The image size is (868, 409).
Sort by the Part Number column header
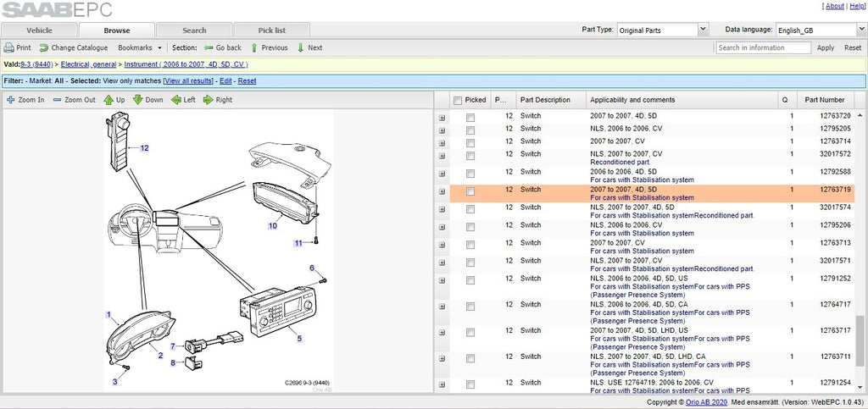pos(824,100)
